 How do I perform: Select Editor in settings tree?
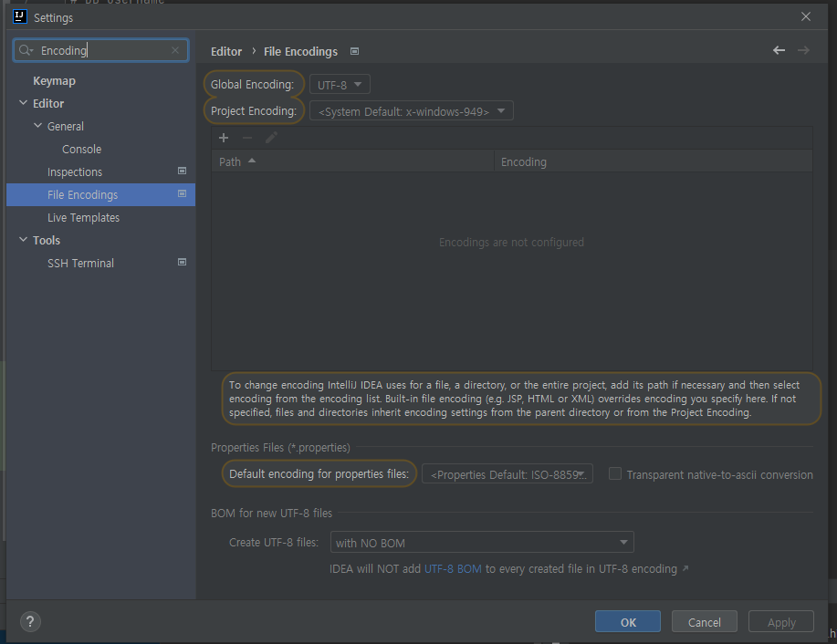48,103
